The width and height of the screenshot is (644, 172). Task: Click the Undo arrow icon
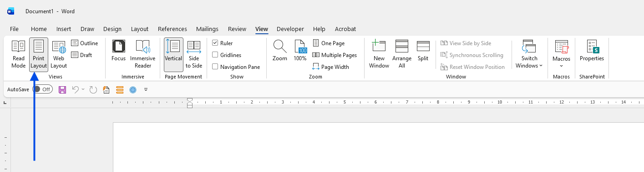[x=76, y=89]
